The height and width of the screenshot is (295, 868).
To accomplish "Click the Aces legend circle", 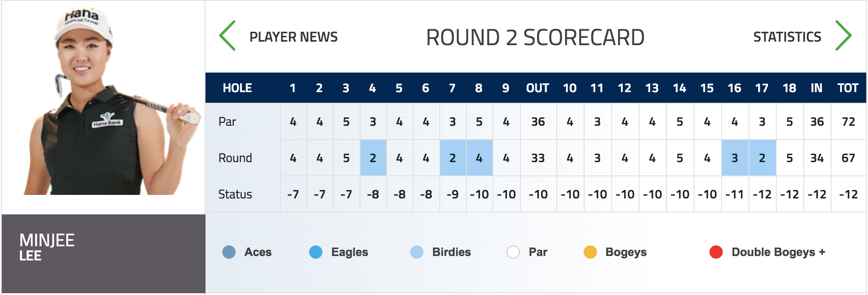I will 229,252.
